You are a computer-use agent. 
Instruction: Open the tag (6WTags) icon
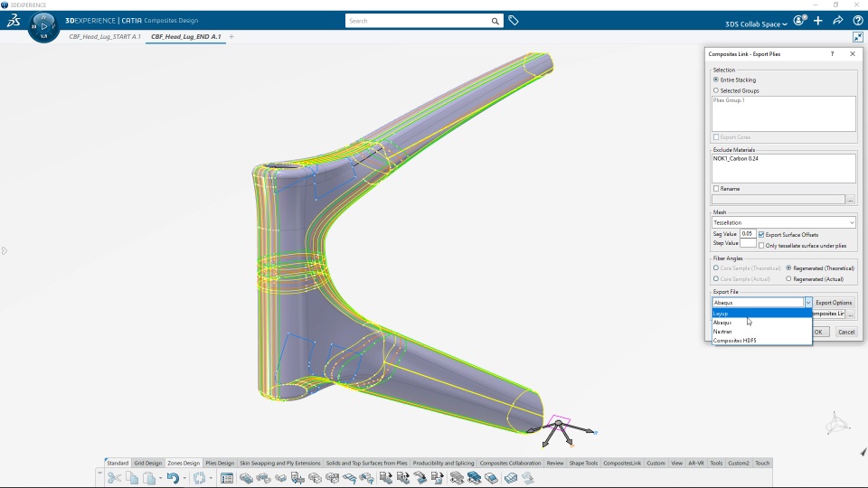pyautogui.click(x=514, y=21)
